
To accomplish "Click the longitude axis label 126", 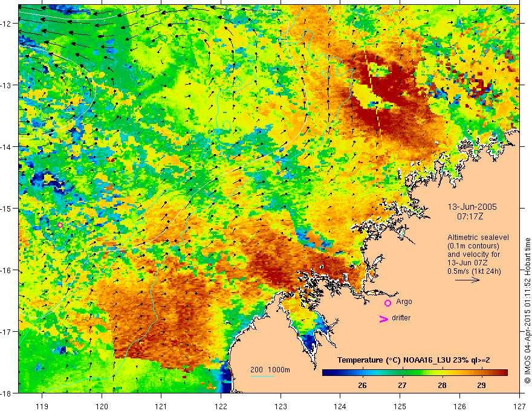I will (459, 406).
